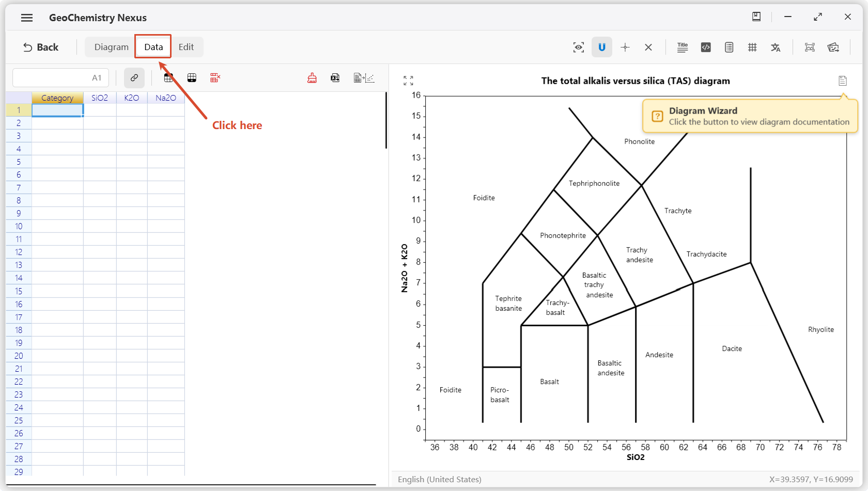Click the diagram documentation page icon

[843, 81]
